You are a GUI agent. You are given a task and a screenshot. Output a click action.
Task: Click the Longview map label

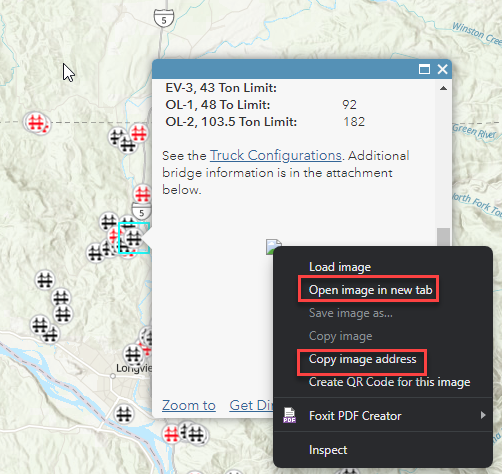pyautogui.click(x=134, y=368)
